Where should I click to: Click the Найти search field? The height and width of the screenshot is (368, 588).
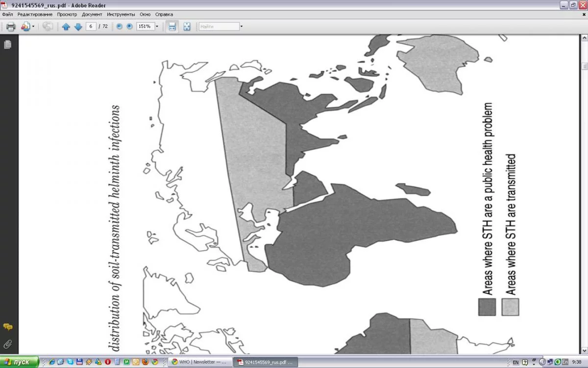219,26
